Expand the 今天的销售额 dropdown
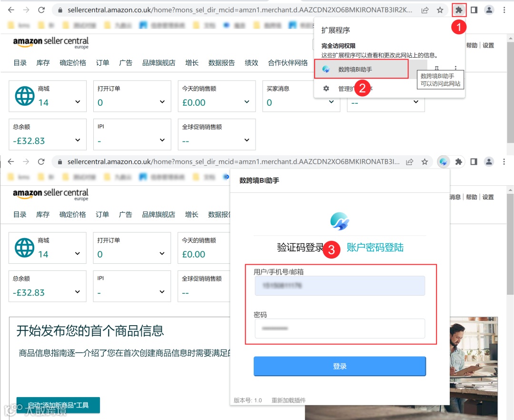 tap(247, 102)
